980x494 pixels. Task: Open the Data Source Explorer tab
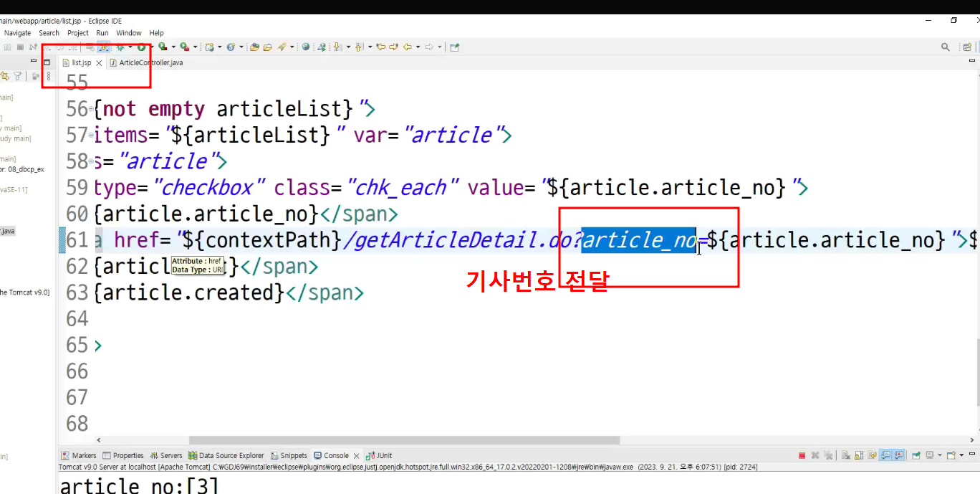tap(226, 455)
